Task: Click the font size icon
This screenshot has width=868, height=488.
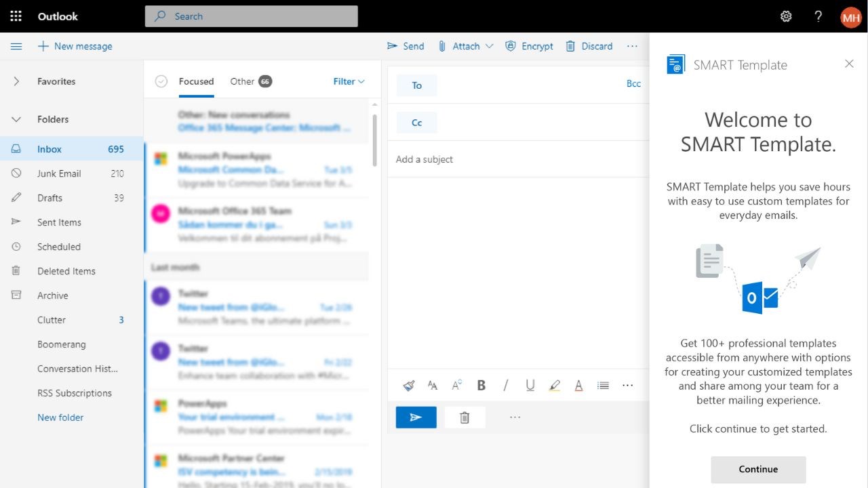Action: pyautogui.click(x=433, y=386)
